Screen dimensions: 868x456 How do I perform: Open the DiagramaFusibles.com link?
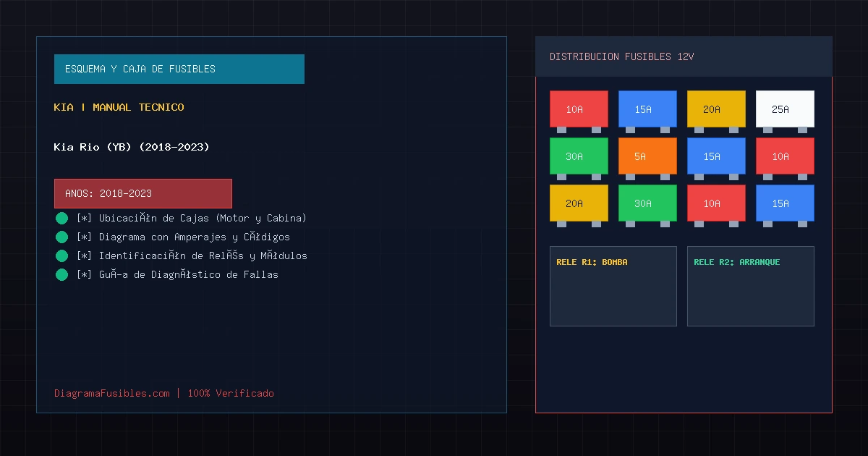coord(112,393)
